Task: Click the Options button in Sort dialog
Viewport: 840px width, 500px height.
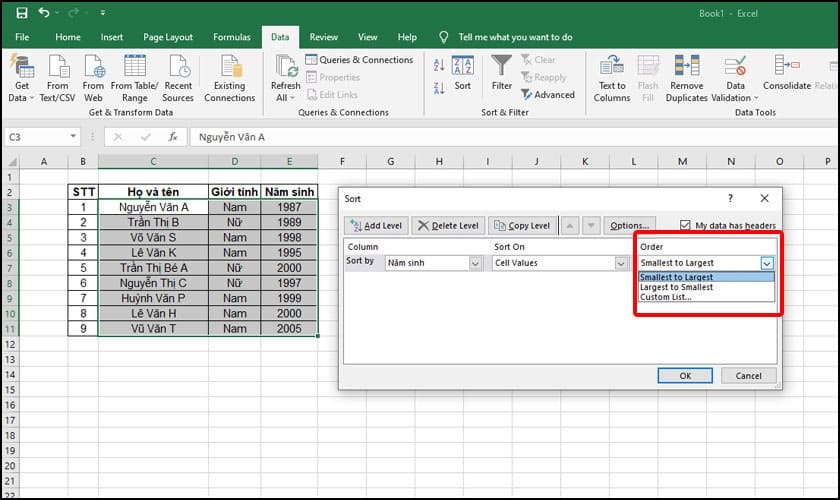Action: click(630, 226)
